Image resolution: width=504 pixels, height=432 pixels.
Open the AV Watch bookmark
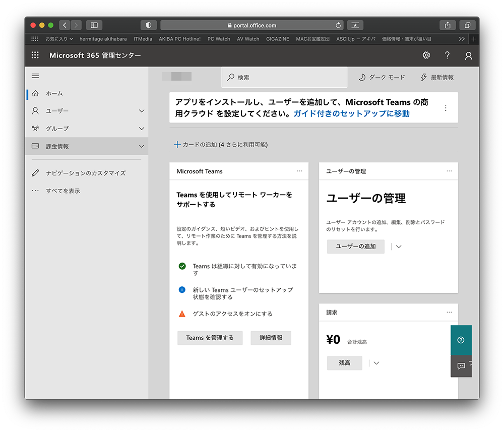pyautogui.click(x=248, y=39)
